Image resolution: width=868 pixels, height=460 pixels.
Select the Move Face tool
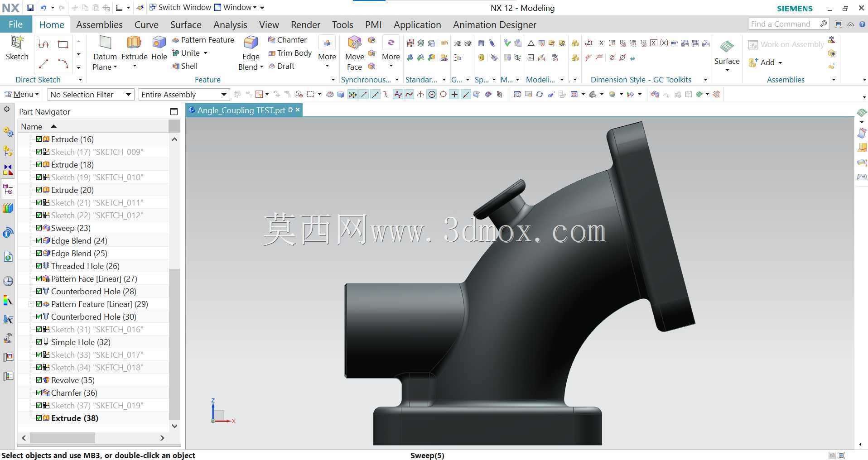point(354,53)
